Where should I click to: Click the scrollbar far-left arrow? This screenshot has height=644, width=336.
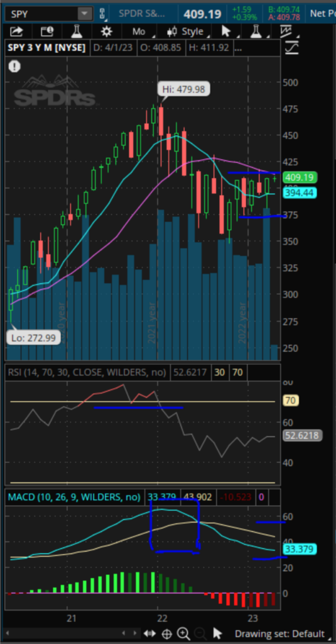point(8,633)
